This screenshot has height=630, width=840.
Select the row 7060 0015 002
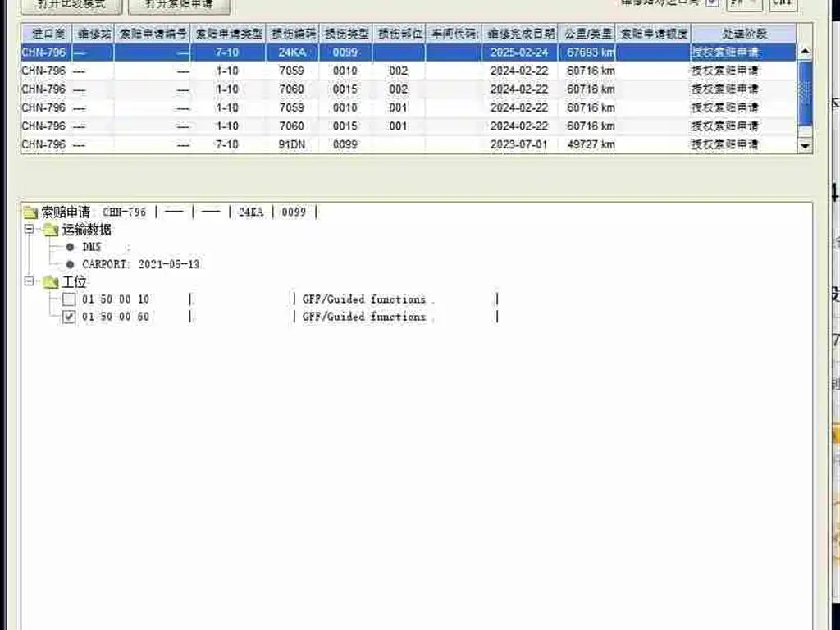coord(409,89)
